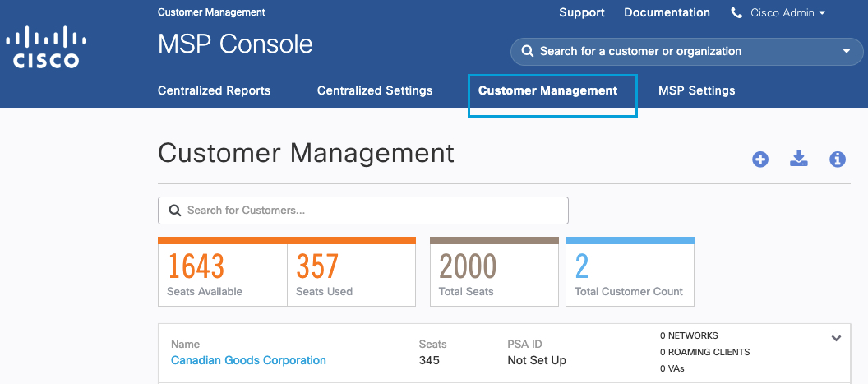The height and width of the screenshot is (384, 868).
Task: Click the phone icon near Cisco Admin
Action: coord(736,13)
